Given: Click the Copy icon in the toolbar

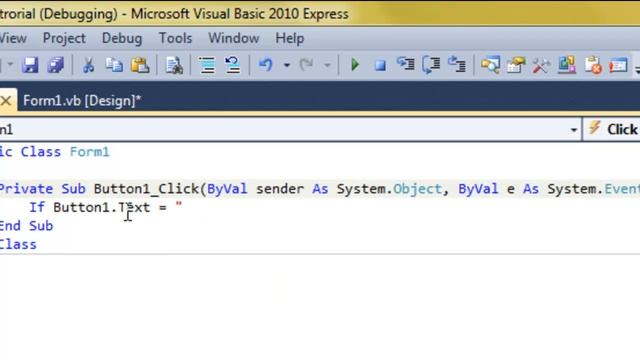Looking at the screenshot, I should [114, 65].
